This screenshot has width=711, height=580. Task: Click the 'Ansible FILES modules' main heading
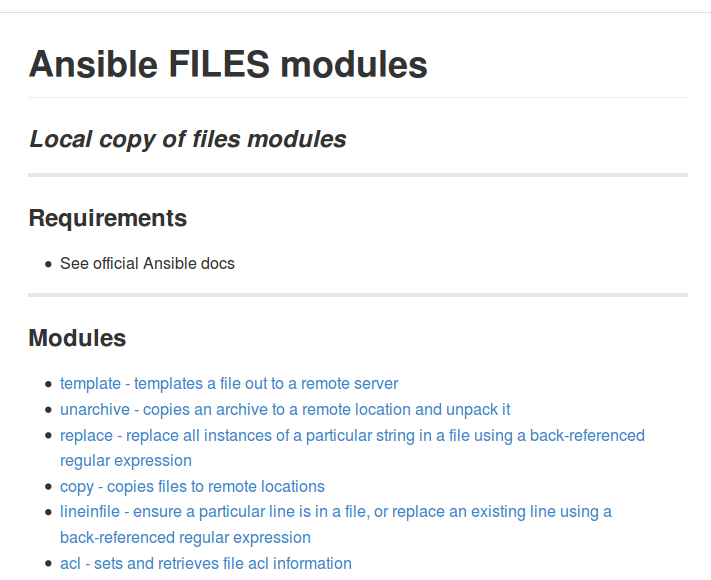pos(228,65)
